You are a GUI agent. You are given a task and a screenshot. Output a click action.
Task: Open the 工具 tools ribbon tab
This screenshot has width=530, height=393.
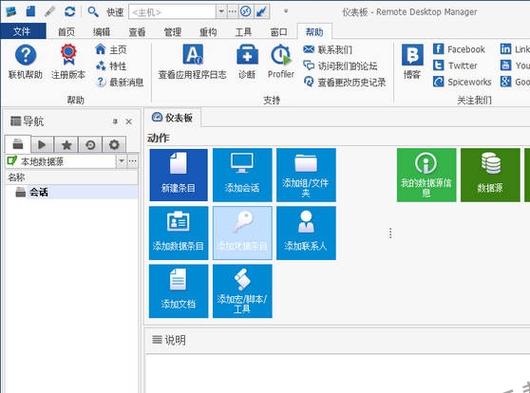click(243, 32)
